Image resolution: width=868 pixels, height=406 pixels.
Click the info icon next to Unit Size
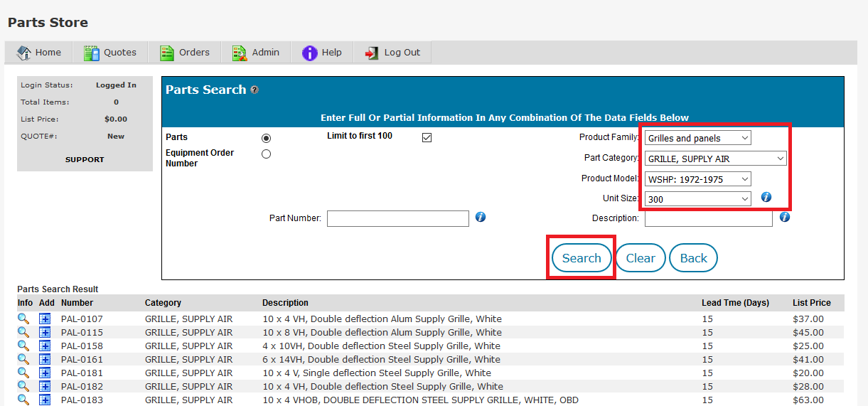(x=766, y=197)
